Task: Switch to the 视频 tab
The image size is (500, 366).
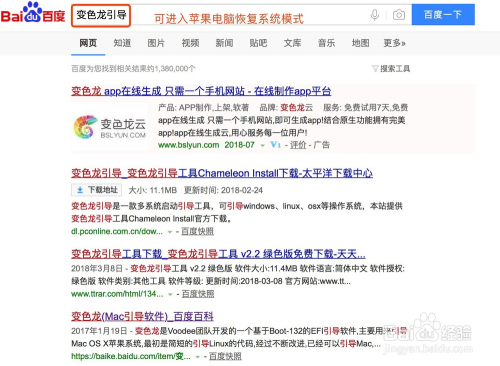Action: [x=190, y=43]
